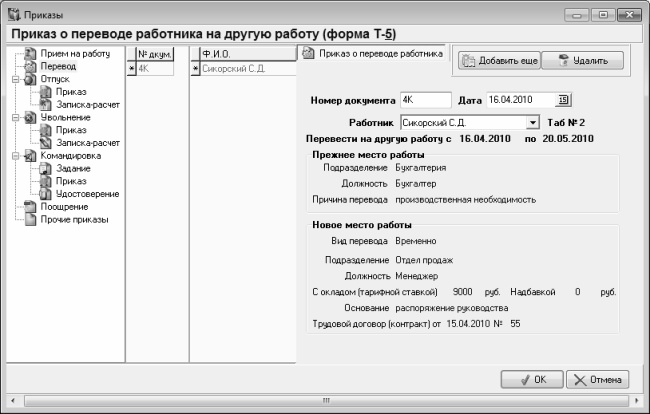The width and height of the screenshot is (650, 414).
Task: Click the Перевод tree icon
Action: click(x=30, y=66)
